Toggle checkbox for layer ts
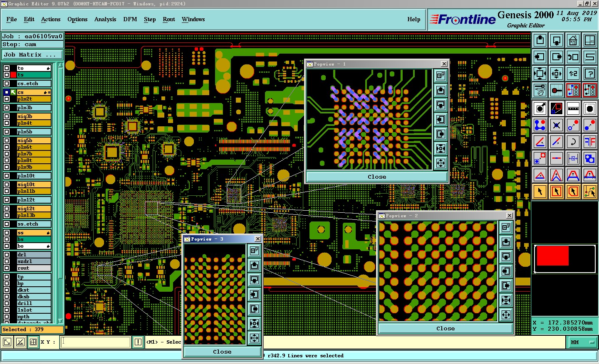Image resolution: width=599 pixels, height=364 pixels. (7, 75)
